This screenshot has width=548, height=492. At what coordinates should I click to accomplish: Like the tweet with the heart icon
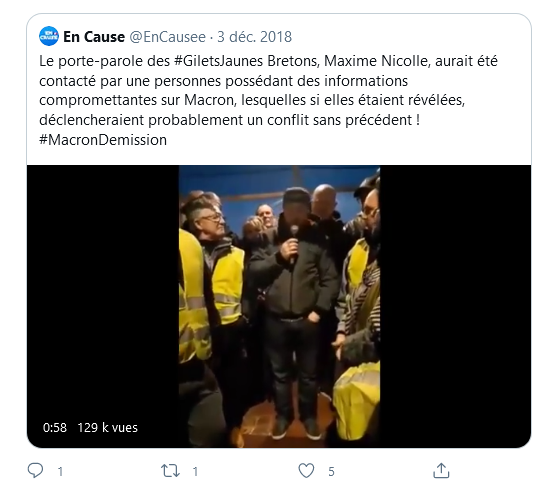[306, 471]
